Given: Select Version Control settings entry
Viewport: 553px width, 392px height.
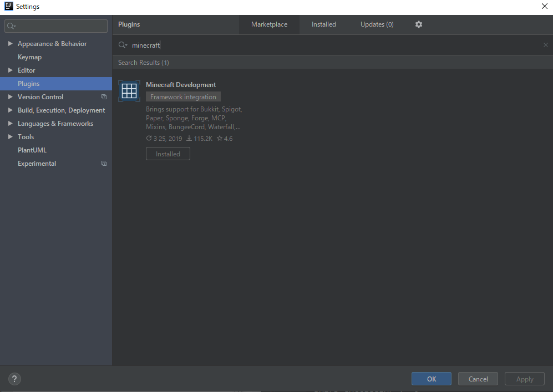Looking at the screenshot, I should pos(40,97).
